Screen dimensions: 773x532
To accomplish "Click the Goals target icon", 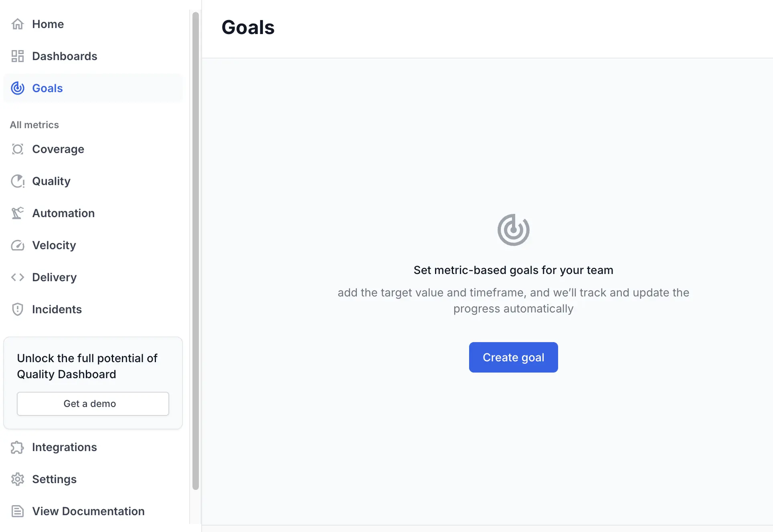I will [18, 88].
